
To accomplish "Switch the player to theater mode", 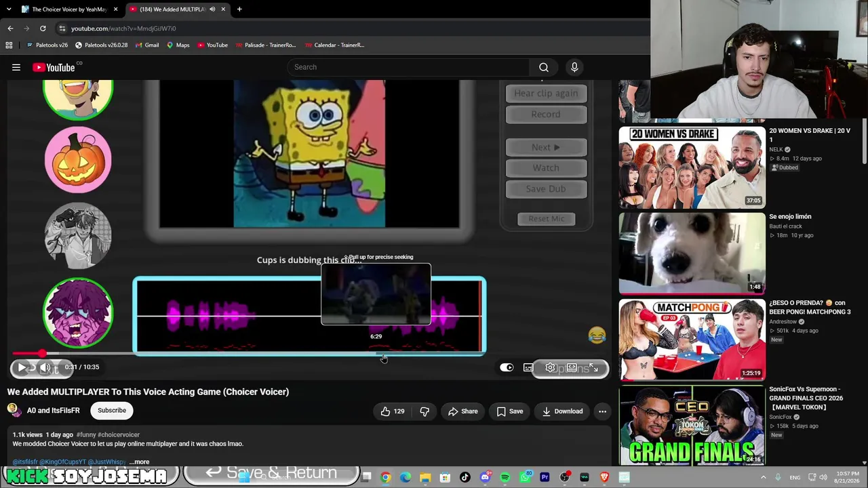I will pyautogui.click(x=572, y=367).
